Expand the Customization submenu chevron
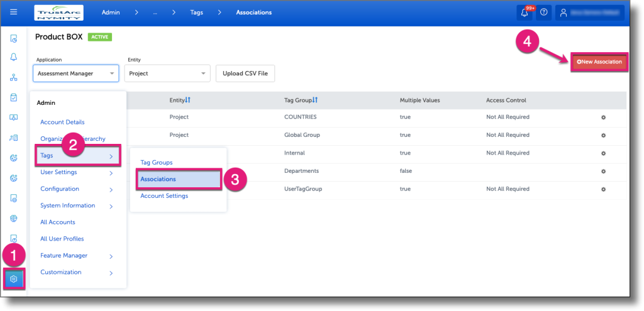This screenshot has width=644, height=311. [111, 273]
